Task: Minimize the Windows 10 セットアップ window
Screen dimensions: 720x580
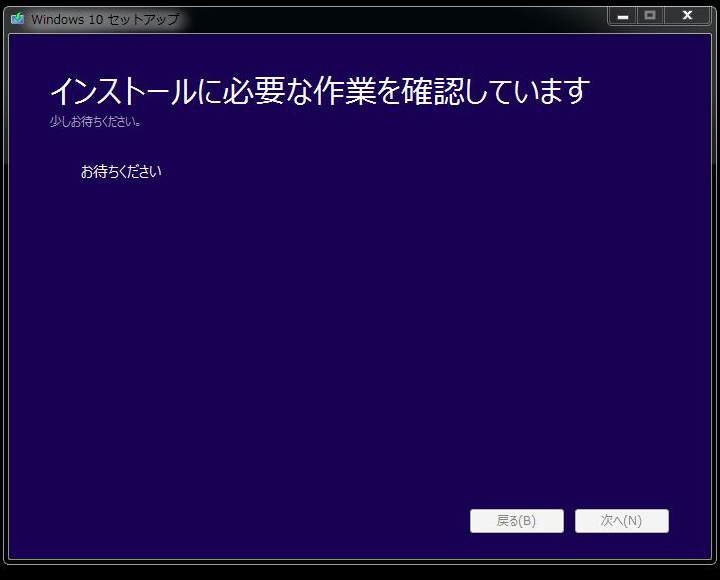Action: [x=623, y=16]
